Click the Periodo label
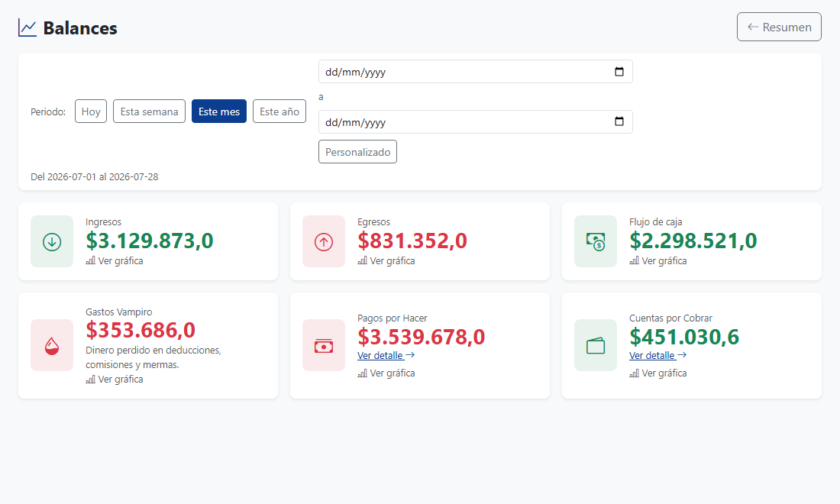The height and width of the screenshot is (504, 840). (x=48, y=112)
